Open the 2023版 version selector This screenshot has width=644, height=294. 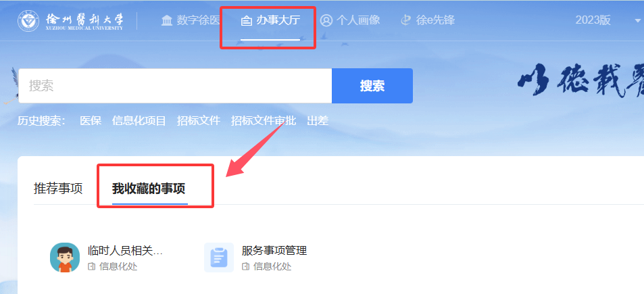pos(593,20)
